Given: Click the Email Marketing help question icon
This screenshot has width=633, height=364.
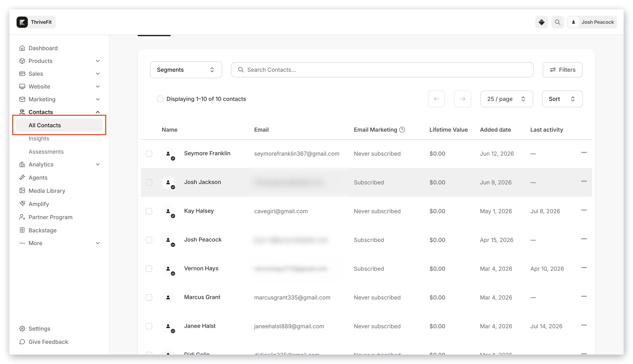Looking at the screenshot, I should 402,129.
